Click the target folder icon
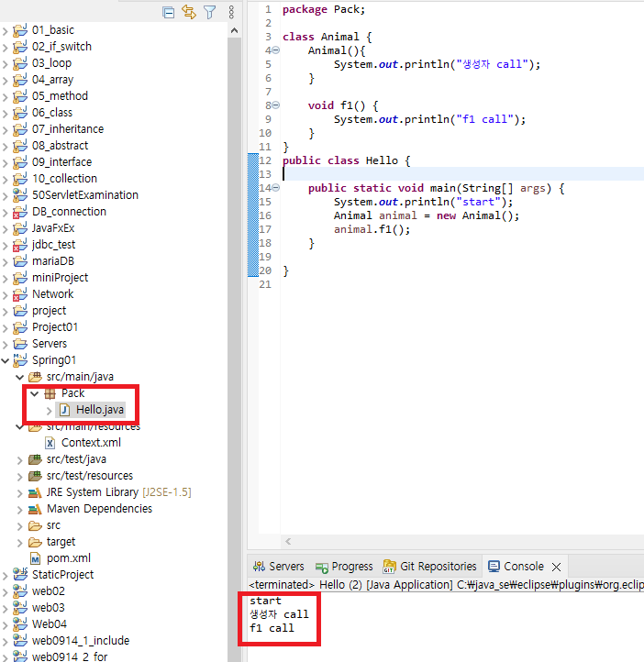The image size is (644, 662). tap(35, 542)
